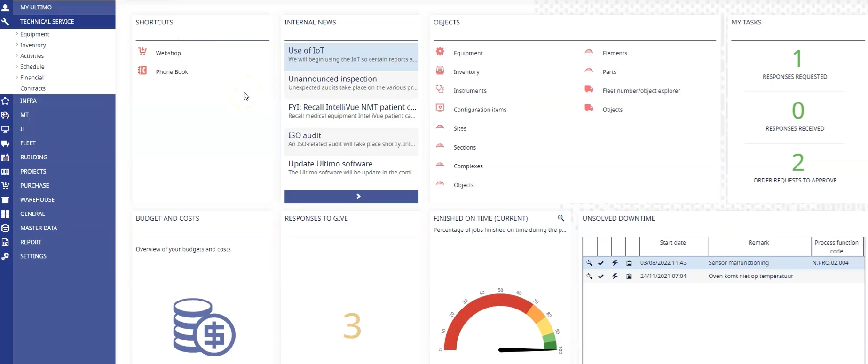Open the Complexes object link
Viewport: 868px width, 364px height.
[468, 166]
